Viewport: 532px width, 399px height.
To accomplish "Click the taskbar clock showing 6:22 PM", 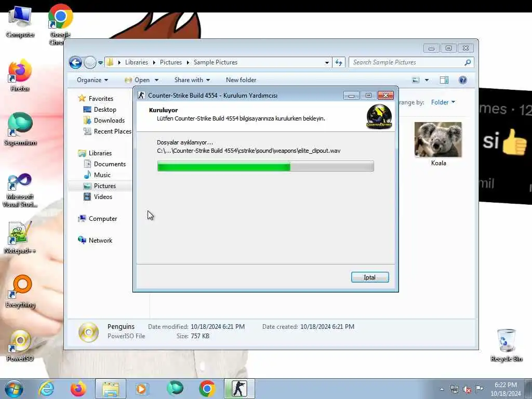I will (x=506, y=389).
